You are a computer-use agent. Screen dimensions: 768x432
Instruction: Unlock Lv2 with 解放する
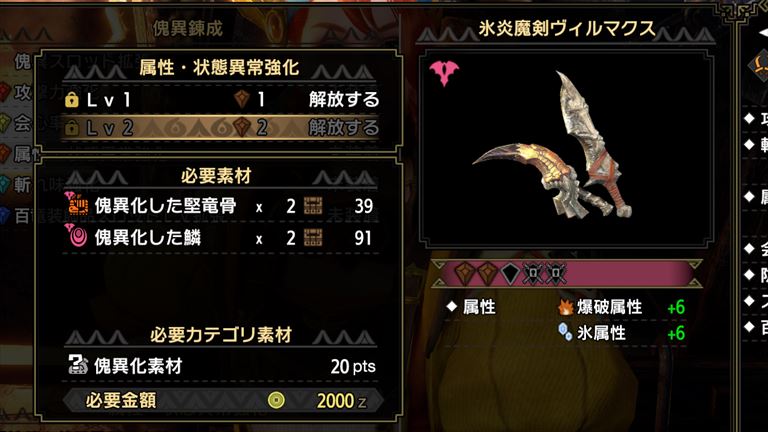tap(344, 128)
